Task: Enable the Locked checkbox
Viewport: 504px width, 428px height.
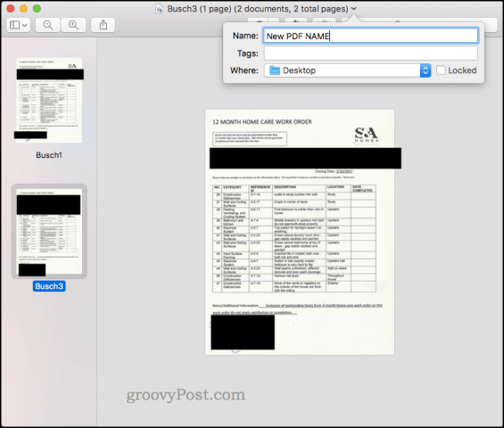Action: 441,70
